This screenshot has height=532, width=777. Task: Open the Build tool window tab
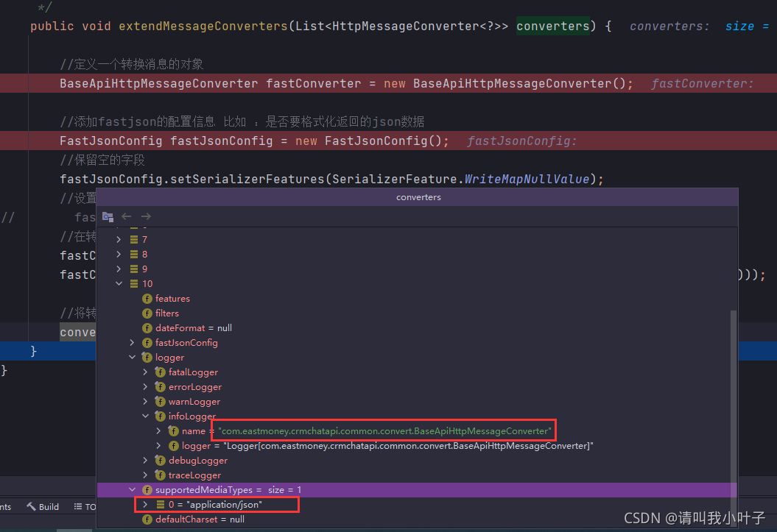click(x=43, y=507)
